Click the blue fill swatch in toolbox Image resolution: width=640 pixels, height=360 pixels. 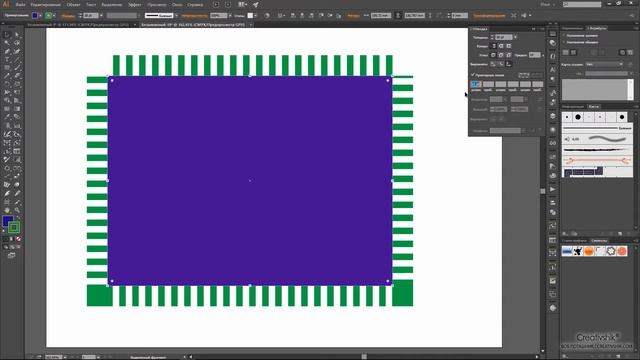pos(8,221)
